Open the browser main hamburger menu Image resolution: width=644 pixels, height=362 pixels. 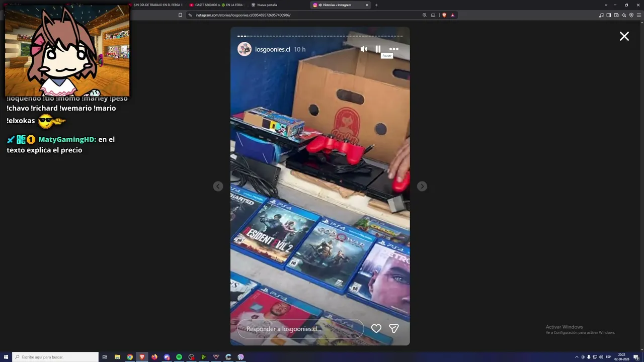(638, 15)
